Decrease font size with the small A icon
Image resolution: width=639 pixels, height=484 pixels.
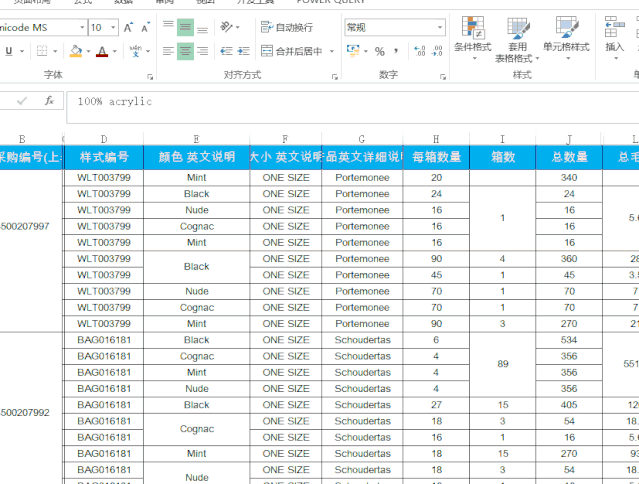pos(145,28)
